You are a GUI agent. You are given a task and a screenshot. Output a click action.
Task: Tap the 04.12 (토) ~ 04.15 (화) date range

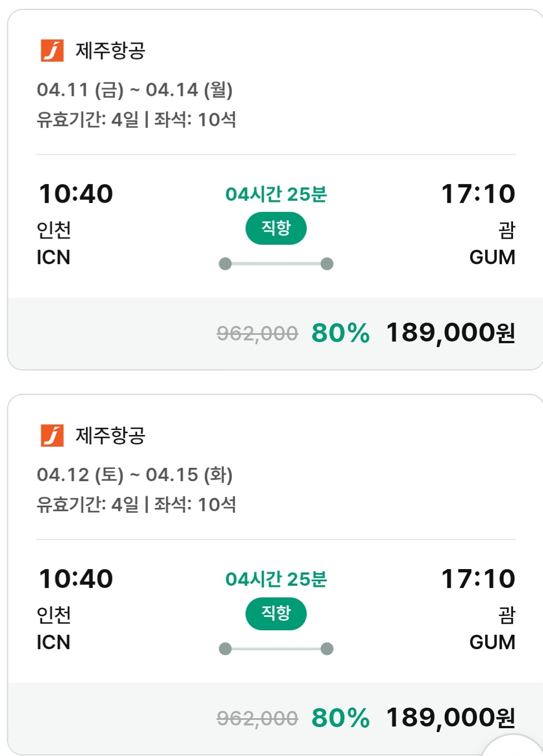click(134, 475)
